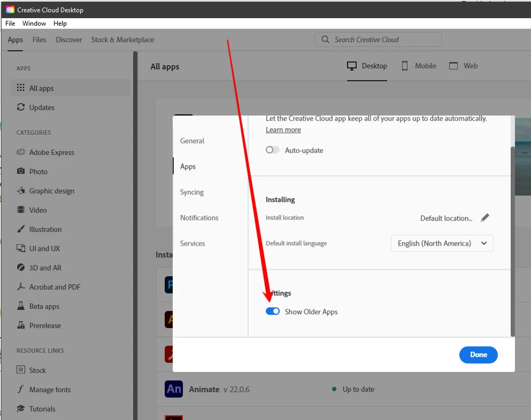Click the Photo camera icon
The height and width of the screenshot is (420, 531).
point(21,171)
